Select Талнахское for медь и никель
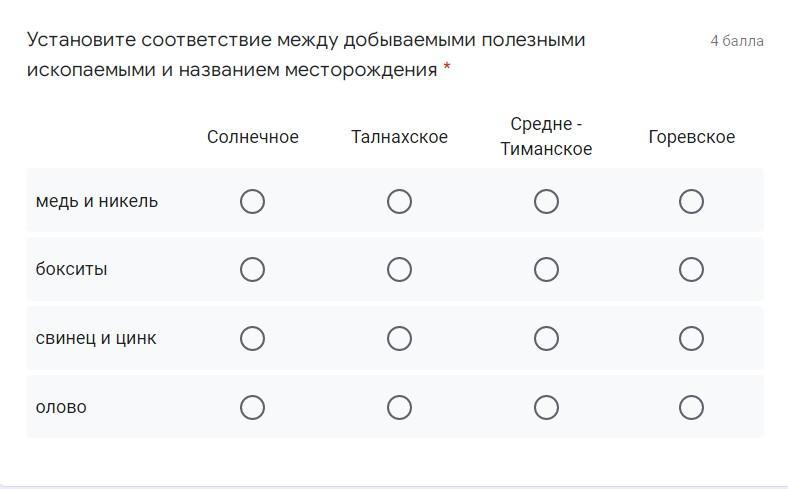The width and height of the screenshot is (788, 489). 399,202
